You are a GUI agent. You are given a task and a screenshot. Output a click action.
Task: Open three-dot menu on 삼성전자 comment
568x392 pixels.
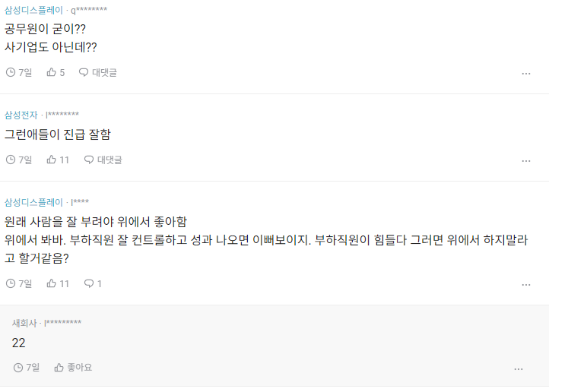coord(525,161)
